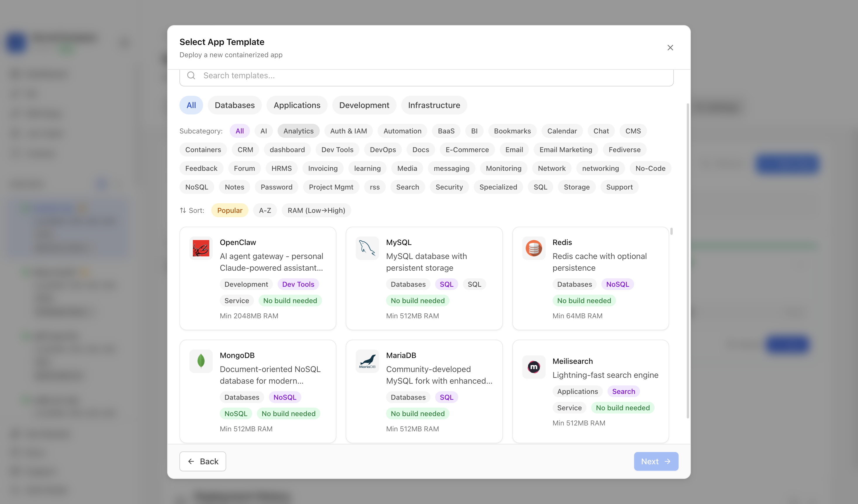The width and height of the screenshot is (858, 504).
Task: Select the All category tab
Action: click(191, 105)
